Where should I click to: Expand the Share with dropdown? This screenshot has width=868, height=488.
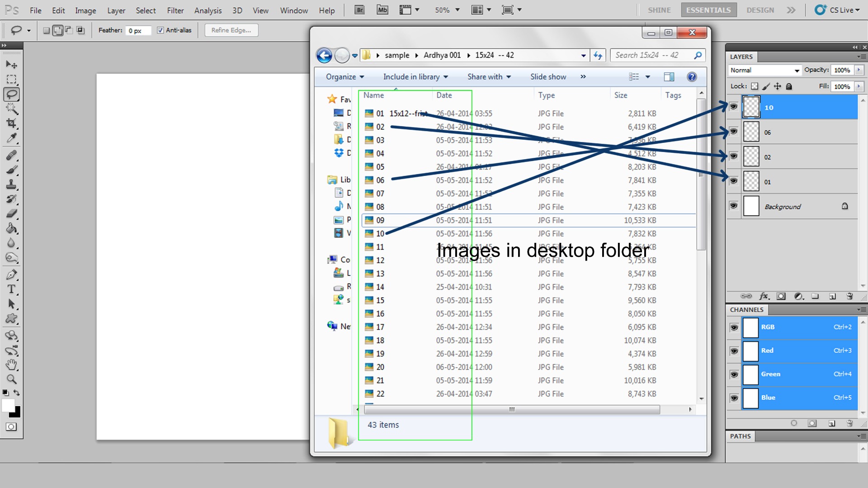pyautogui.click(x=489, y=77)
